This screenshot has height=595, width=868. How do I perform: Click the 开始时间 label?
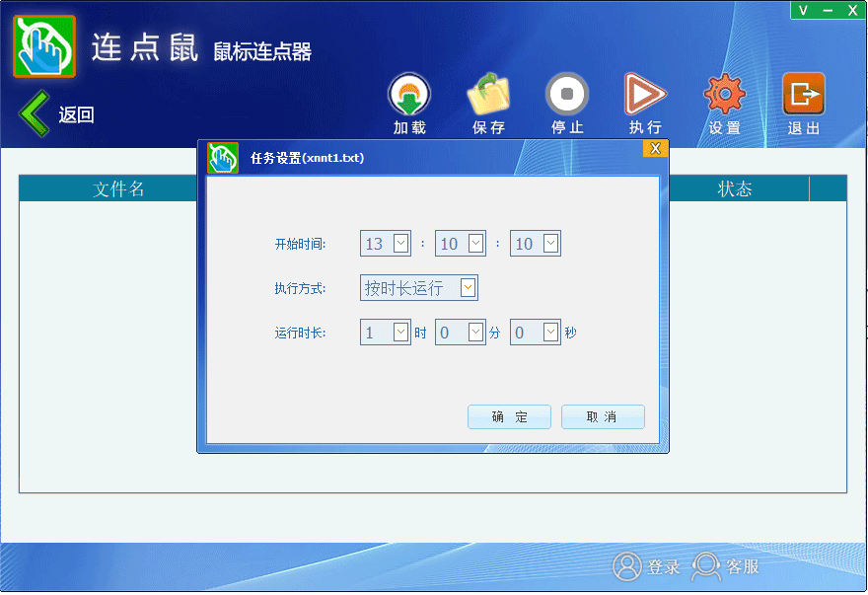click(301, 245)
